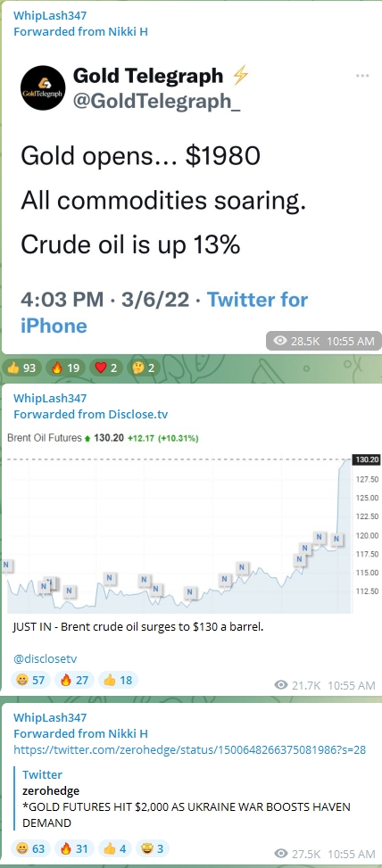Click the Gold Telegraph profile avatar

click(x=43, y=87)
